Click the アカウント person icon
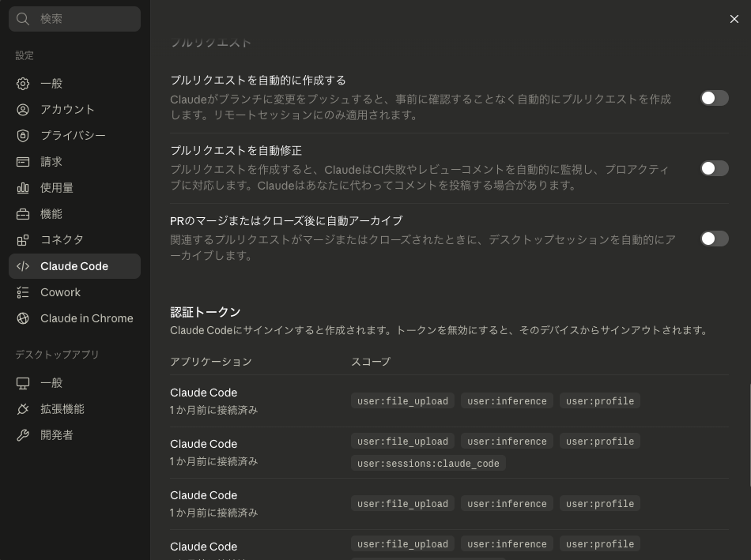 click(22, 110)
